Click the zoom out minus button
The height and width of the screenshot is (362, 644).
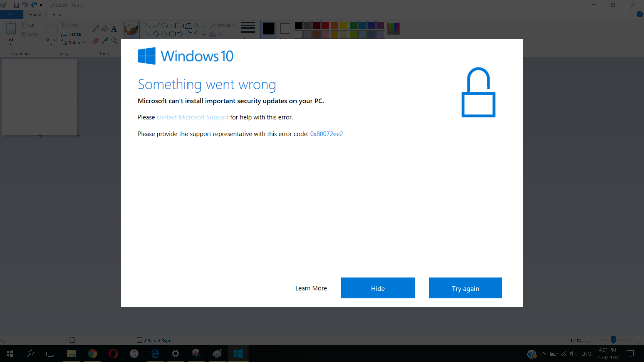pos(588,340)
